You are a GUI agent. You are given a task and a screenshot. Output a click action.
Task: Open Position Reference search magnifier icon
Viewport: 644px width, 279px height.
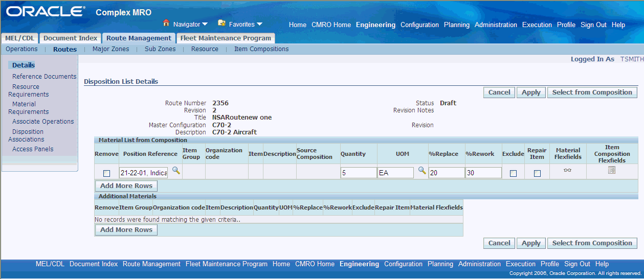tap(176, 171)
